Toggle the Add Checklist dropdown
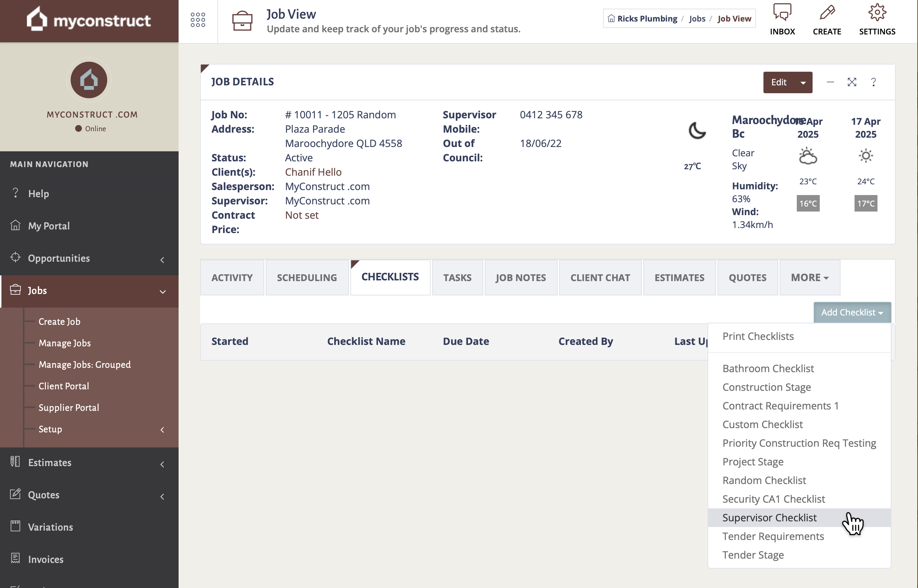Image resolution: width=918 pixels, height=588 pixels. 852,312
